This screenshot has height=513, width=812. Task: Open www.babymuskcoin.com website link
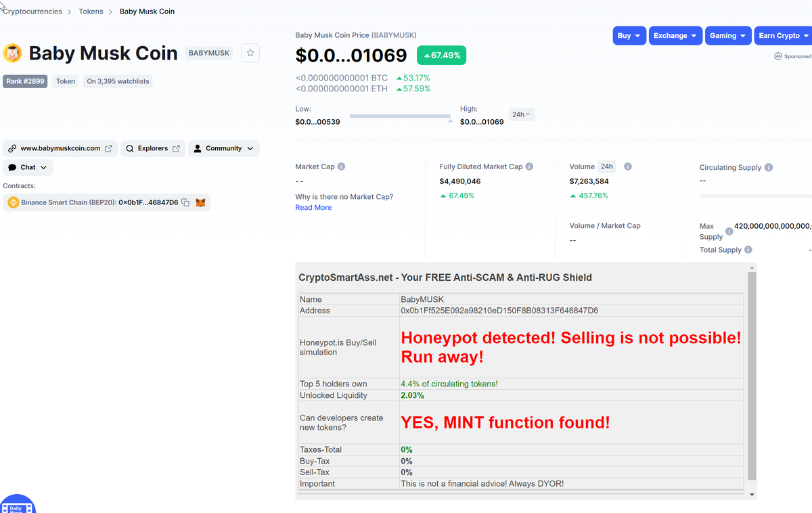pos(60,148)
